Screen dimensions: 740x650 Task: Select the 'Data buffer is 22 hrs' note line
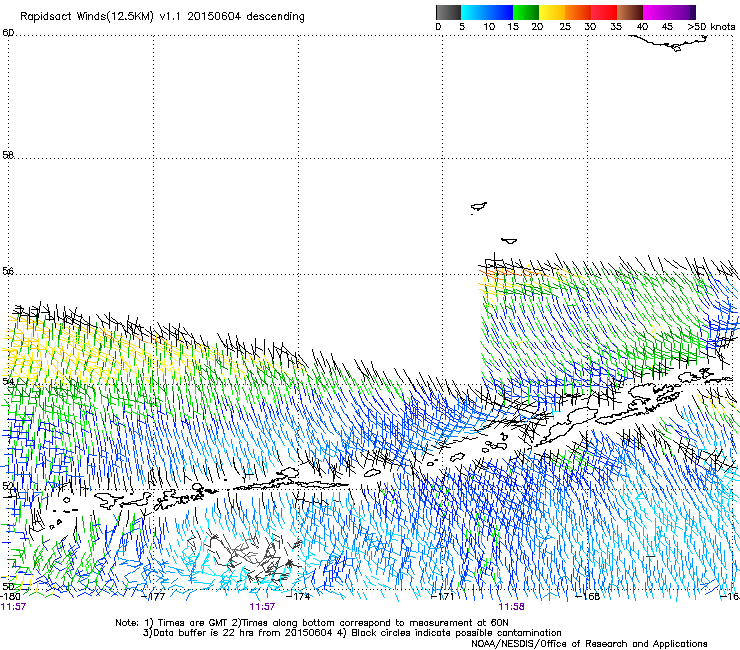[x=352, y=633]
